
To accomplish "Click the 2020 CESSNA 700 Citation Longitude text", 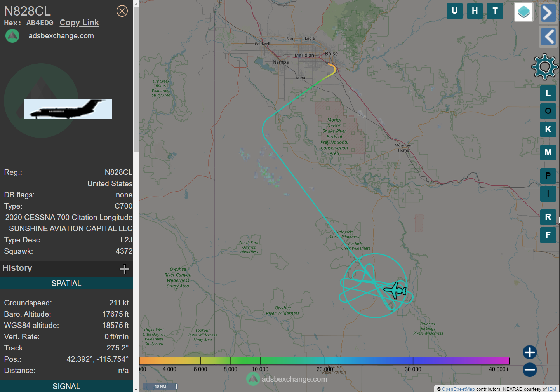I will coord(69,218).
